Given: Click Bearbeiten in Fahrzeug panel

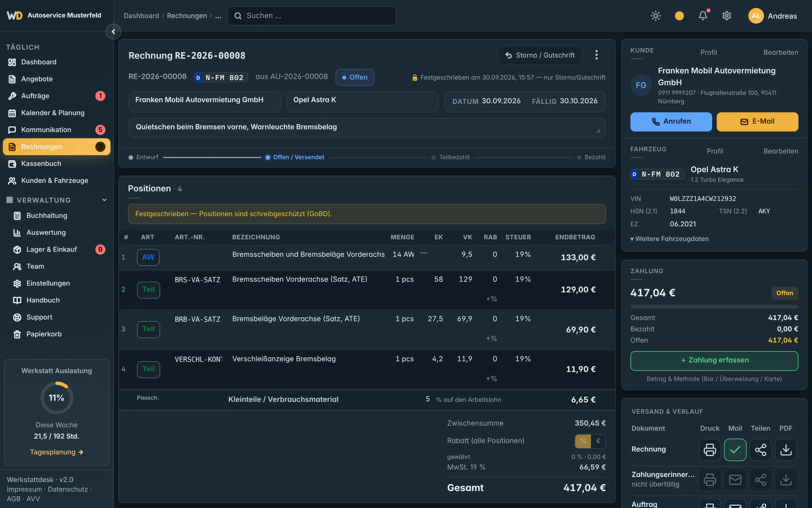Looking at the screenshot, I should pyautogui.click(x=781, y=151).
